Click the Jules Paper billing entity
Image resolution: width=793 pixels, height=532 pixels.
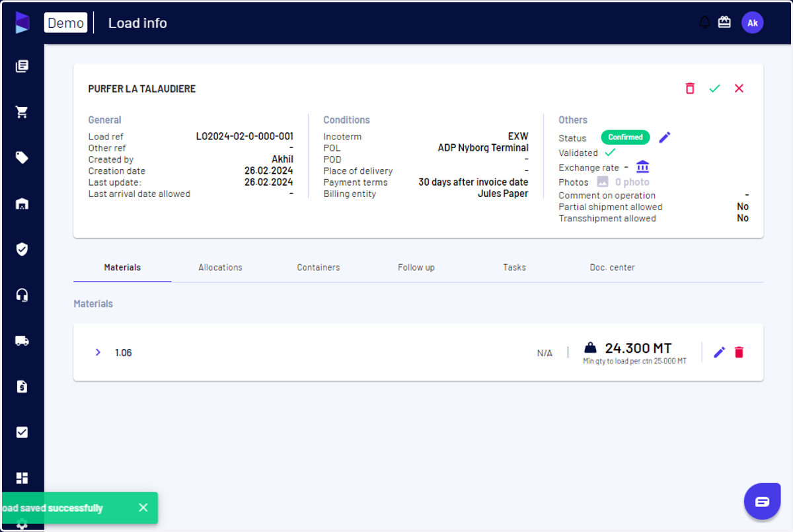tap(503, 194)
